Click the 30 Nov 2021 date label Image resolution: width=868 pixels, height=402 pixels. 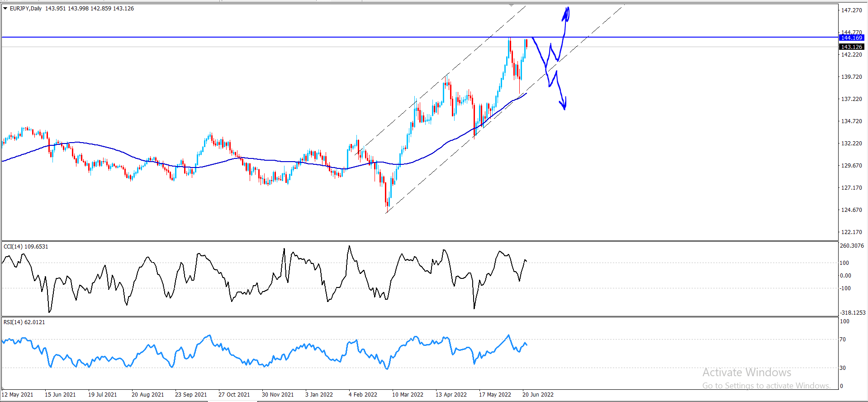tap(278, 395)
